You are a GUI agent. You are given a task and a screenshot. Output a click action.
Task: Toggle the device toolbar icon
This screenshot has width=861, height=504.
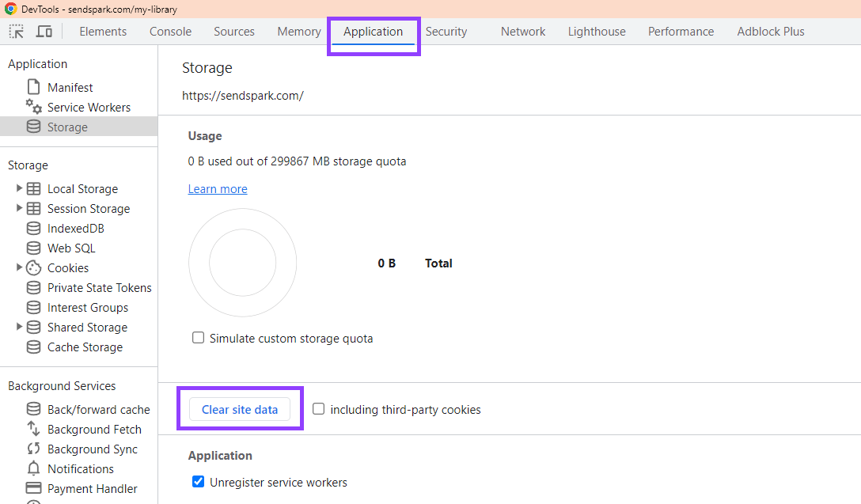point(44,32)
